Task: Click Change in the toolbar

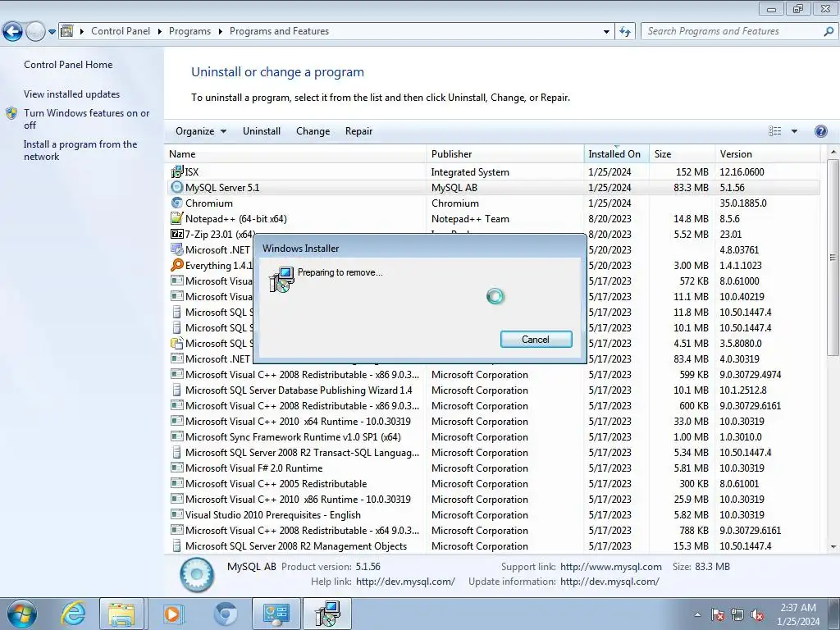Action: coord(313,131)
